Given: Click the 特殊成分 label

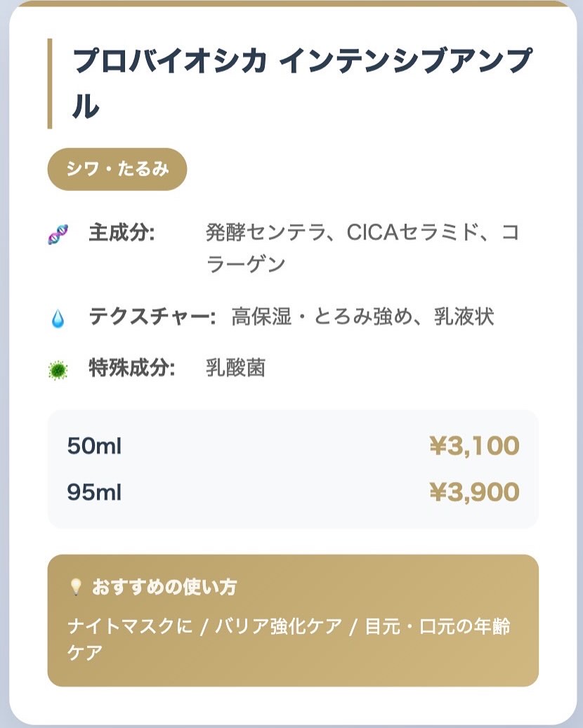Looking at the screenshot, I should coord(131,368).
